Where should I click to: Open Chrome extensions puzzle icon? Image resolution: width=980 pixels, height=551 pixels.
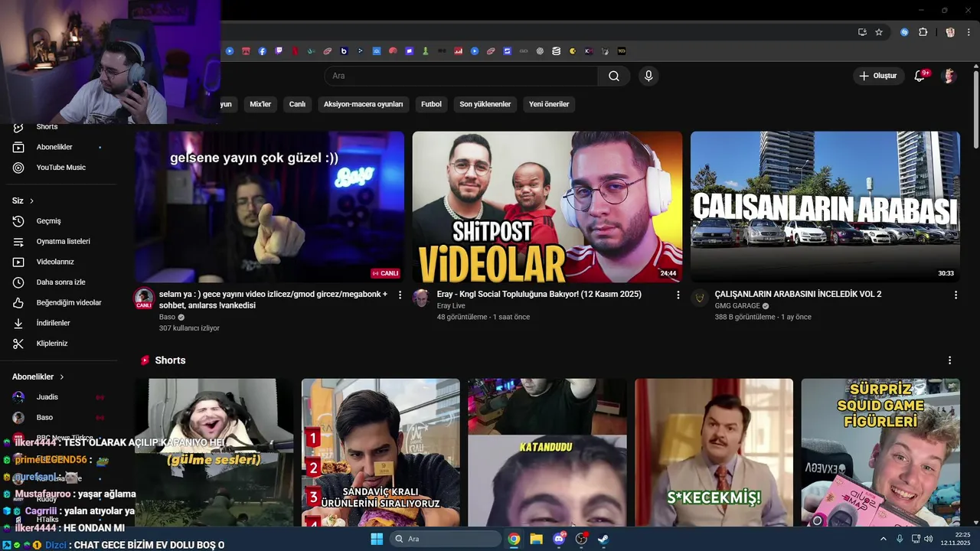[x=923, y=32]
